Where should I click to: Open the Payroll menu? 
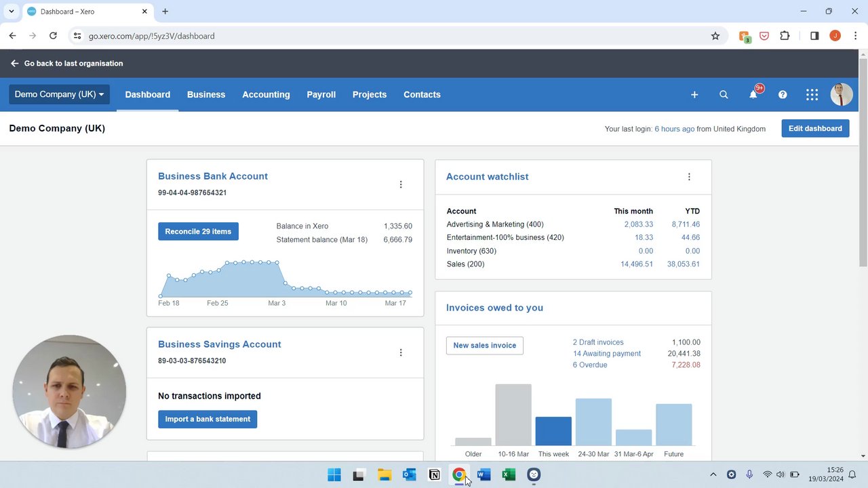pyautogui.click(x=321, y=95)
